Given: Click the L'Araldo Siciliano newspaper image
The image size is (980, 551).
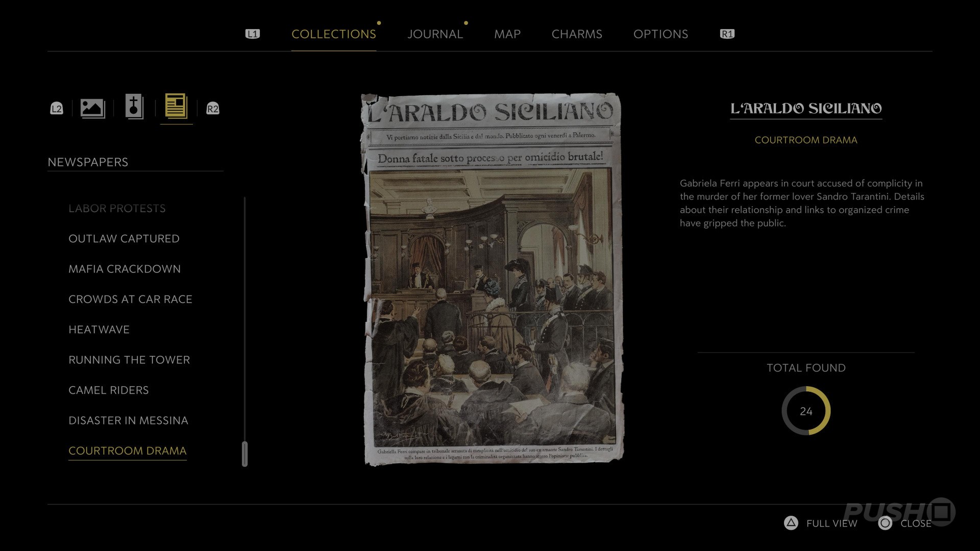Looking at the screenshot, I should [x=493, y=279].
